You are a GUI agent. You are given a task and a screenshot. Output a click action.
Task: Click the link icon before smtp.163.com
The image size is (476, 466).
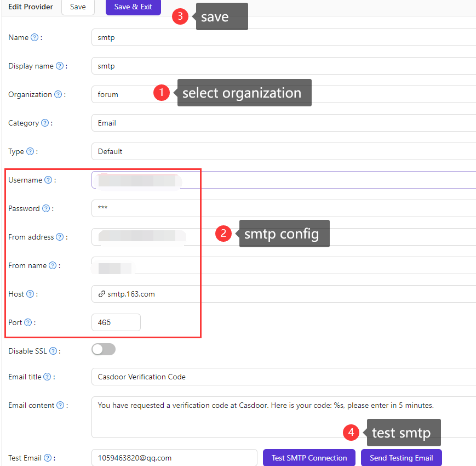tap(100, 294)
